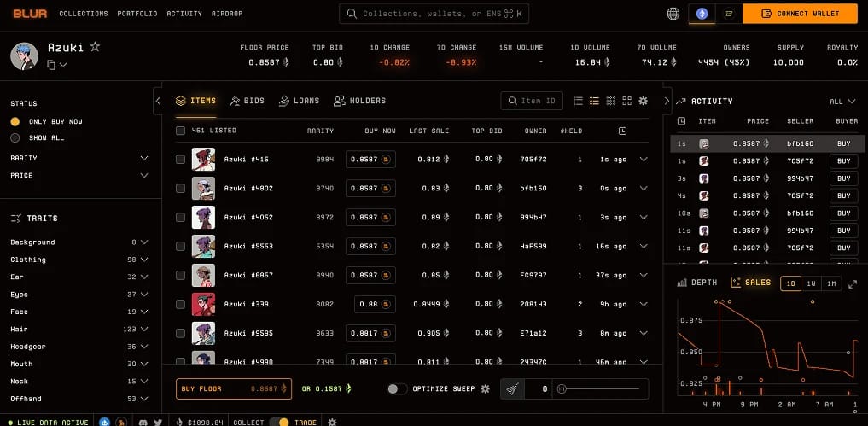
Task: Open footer settings gear icon
Action: (332, 422)
